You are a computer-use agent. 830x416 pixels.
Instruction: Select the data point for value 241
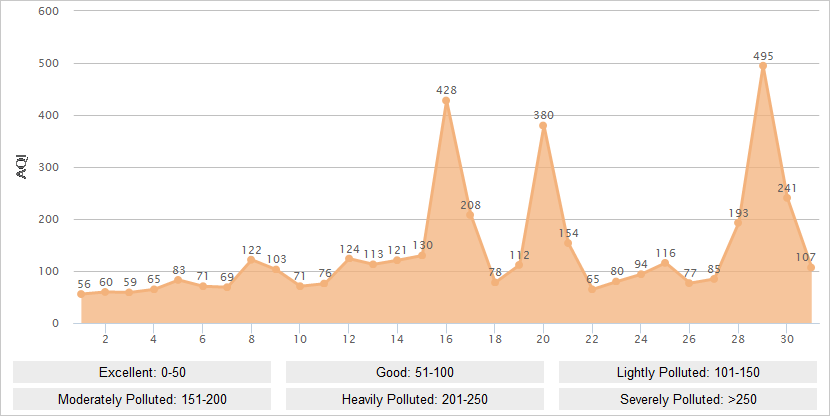click(x=787, y=198)
